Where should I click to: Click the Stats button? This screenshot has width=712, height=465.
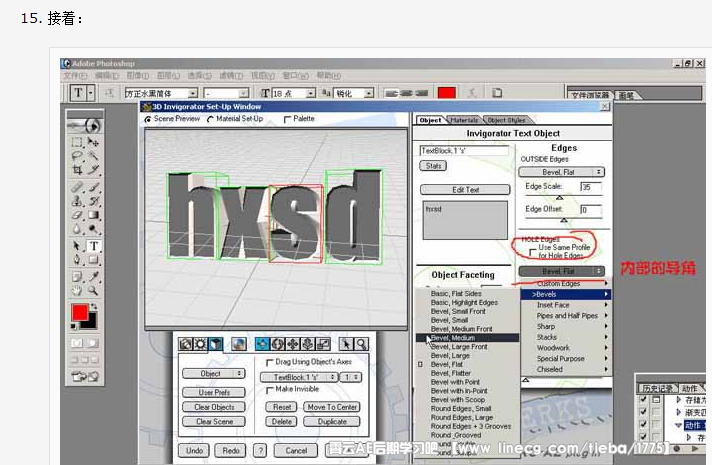point(433,166)
